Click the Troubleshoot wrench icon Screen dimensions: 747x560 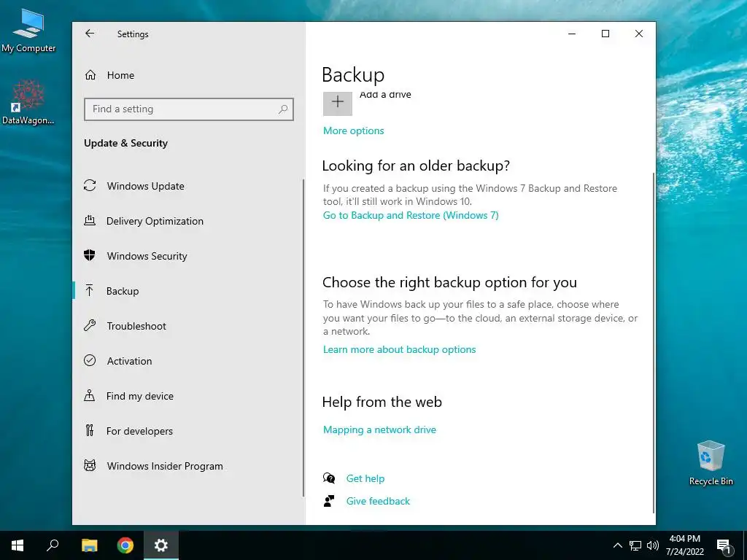(90, 326)
